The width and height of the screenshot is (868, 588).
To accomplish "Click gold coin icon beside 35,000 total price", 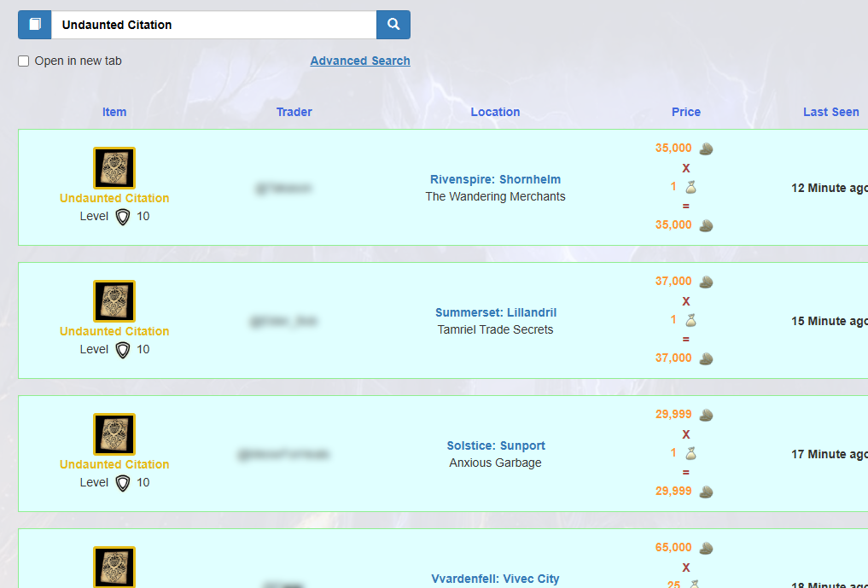I will pyautogui.click(x=706, y=225).
